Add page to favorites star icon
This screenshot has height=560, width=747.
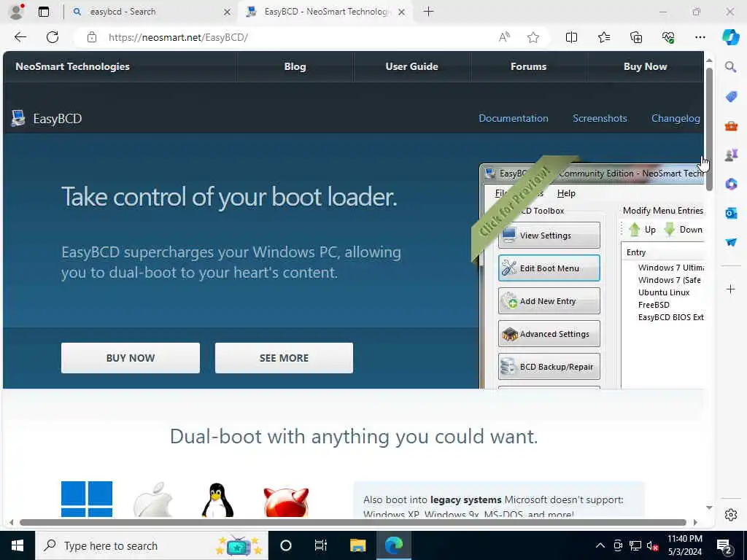pyautogui.click(x=533, y=37)
